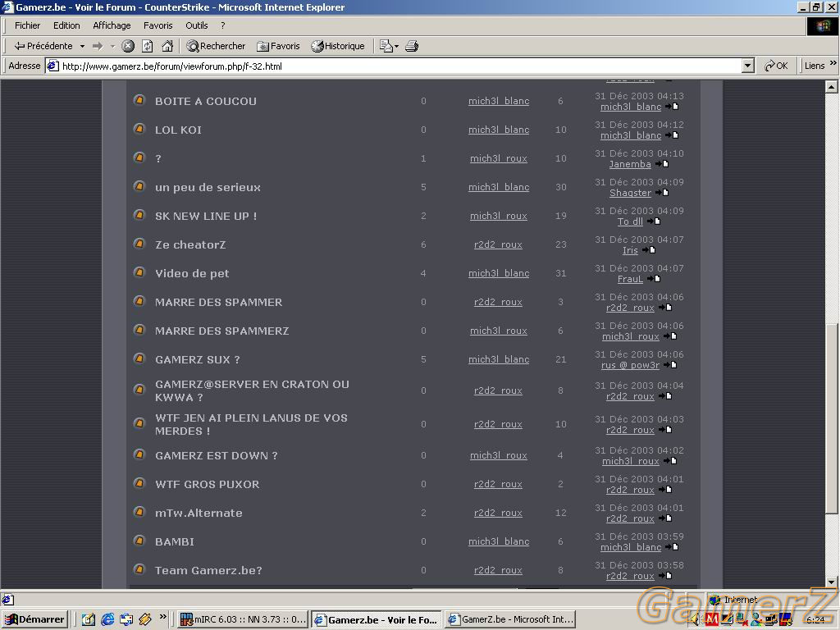Open the Rechercher search pane
The image size is (840, 630).
coord(216,46)
